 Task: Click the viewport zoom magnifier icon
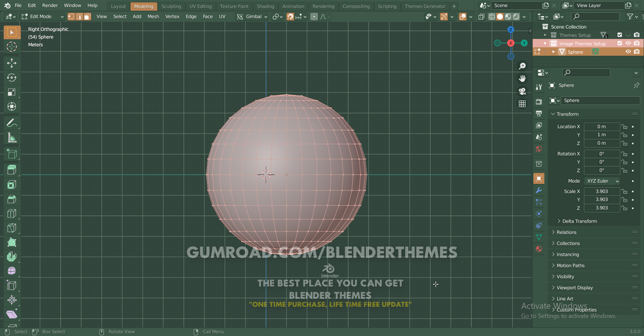click(522, 66)
